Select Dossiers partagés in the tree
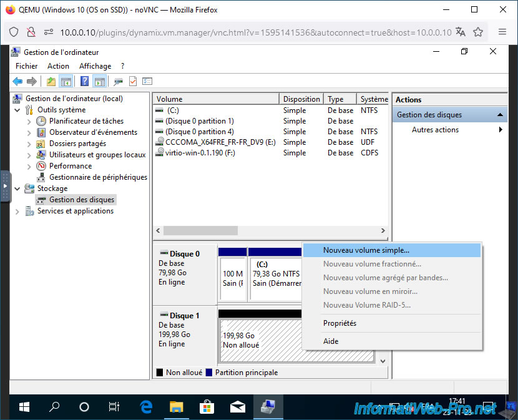518x420 pixels. point(77,144)
